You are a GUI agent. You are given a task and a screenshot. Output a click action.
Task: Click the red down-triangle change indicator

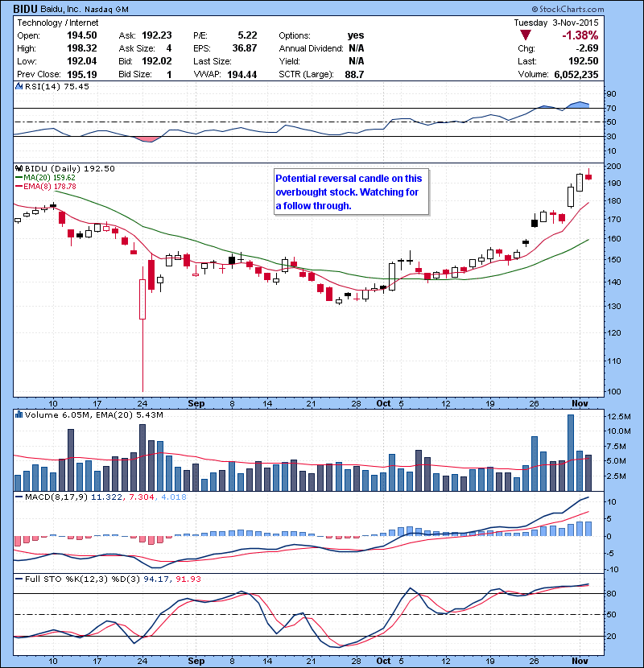click(x=526, y=35)
